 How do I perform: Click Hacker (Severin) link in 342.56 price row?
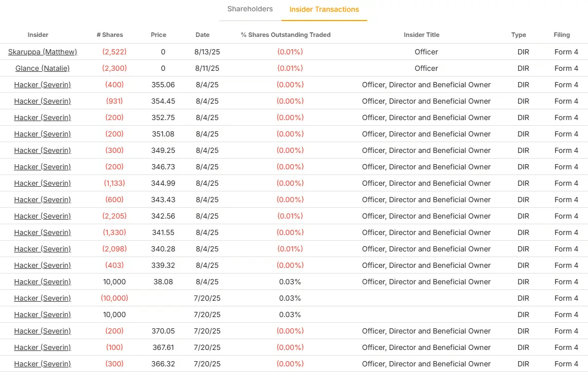(43, 216)
